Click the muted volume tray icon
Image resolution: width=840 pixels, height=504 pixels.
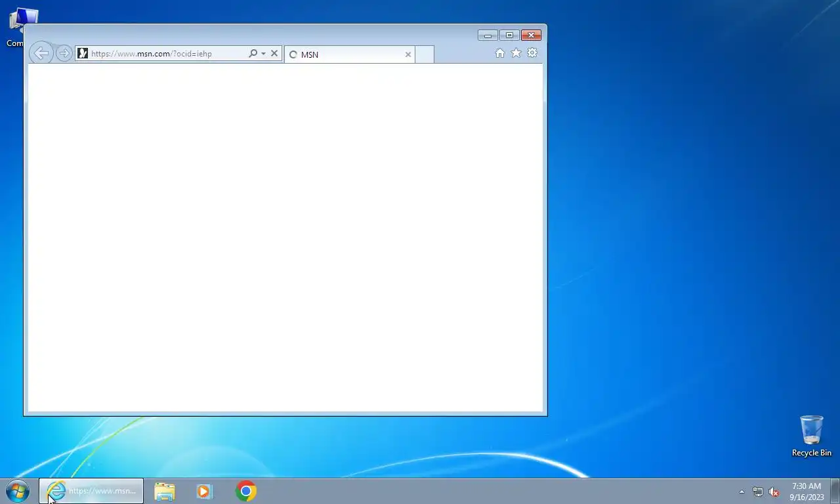click(x=774, y=492)
